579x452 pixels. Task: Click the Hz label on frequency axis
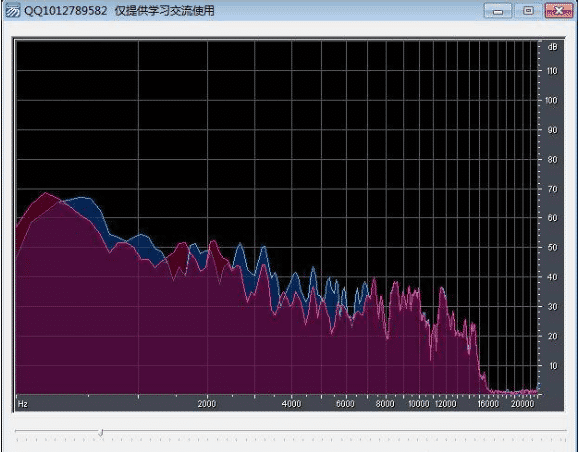(23, 404)
